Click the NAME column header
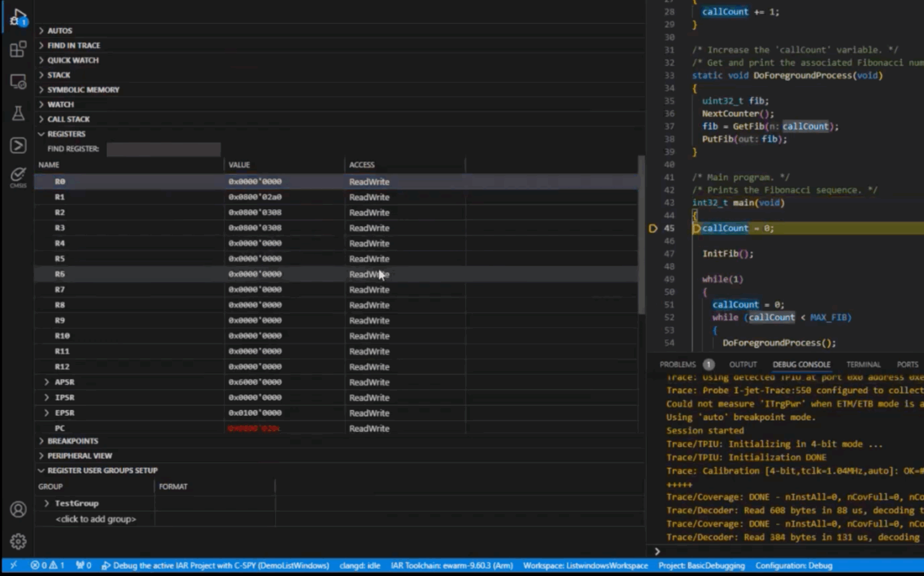This screenshot has height=576, width=924. [49, 165]
